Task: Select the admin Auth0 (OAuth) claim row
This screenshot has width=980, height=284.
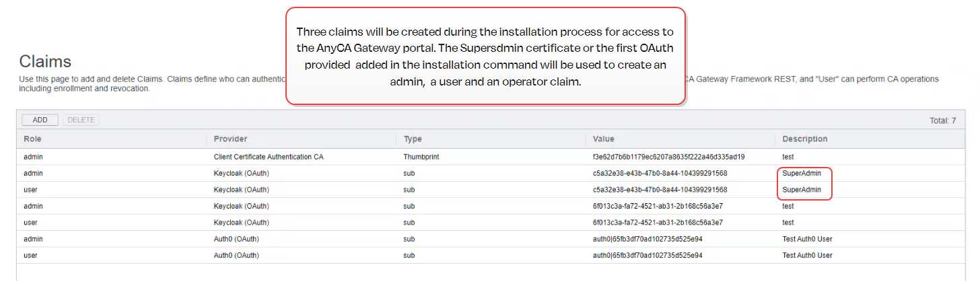Action: 236,239
